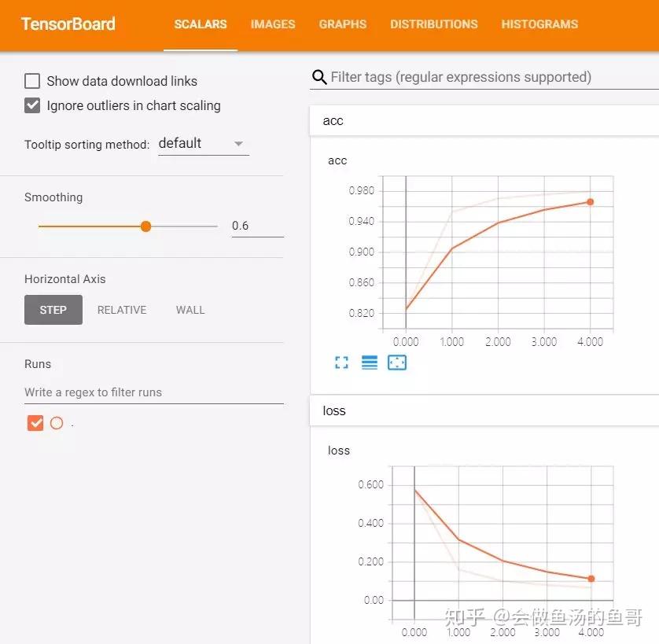Select the final data point on acc curve
659x644 pixels.
[591, 201]
